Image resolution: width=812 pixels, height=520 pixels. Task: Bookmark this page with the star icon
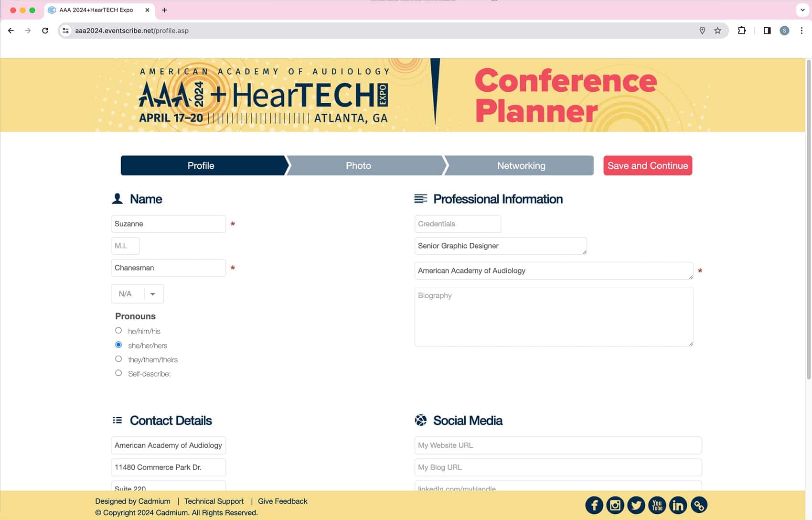pos(717,31)
